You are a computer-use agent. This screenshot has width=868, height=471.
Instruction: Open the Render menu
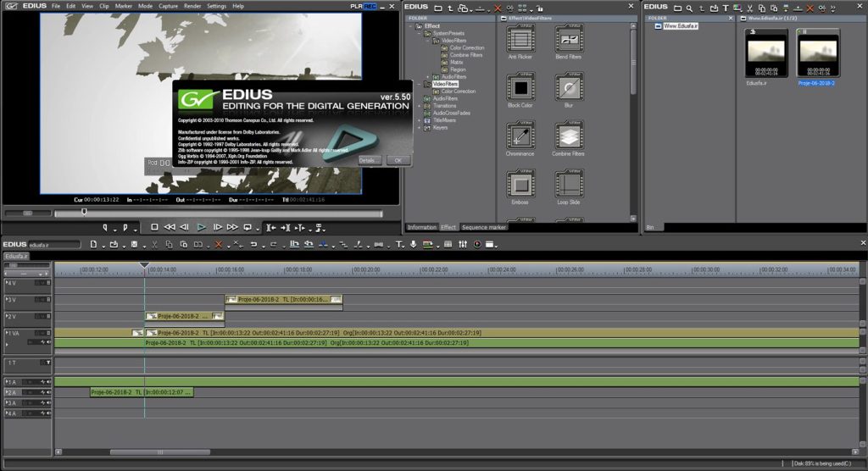192,6
